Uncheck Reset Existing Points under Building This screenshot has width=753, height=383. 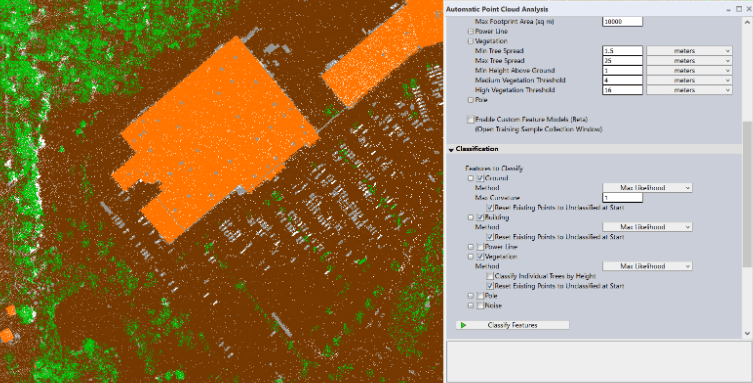coord(490,237)
